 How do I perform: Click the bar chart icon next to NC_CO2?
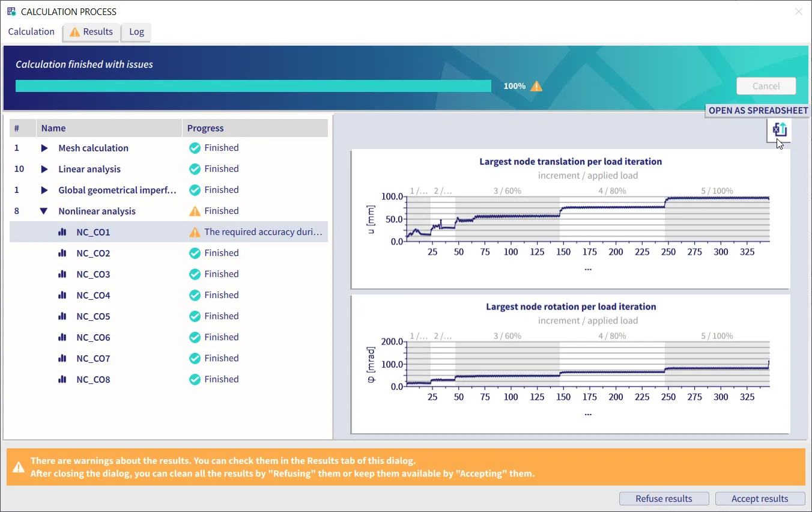pos(62,253)
